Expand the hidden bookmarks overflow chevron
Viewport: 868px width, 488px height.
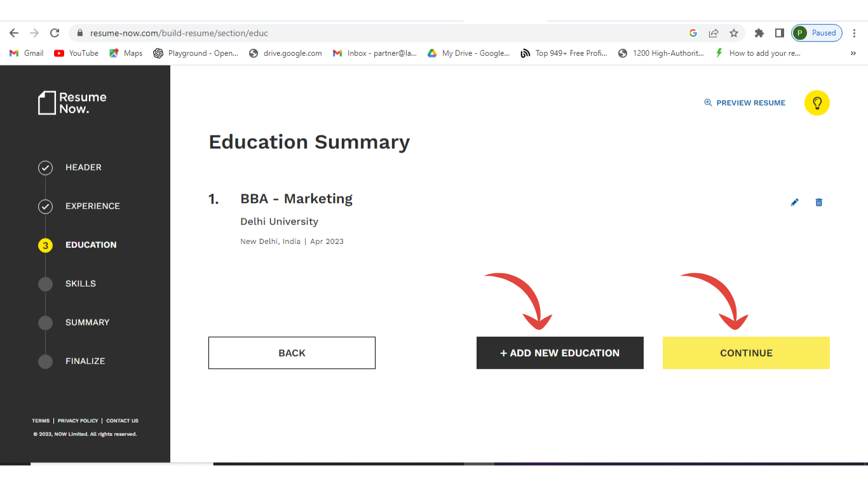click(x=853, y=53)
